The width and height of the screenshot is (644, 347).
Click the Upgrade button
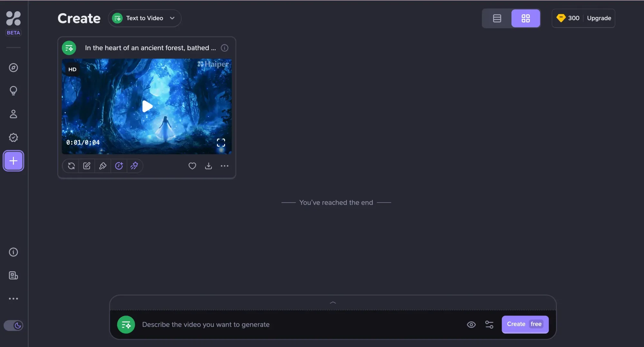pyautogui.click(x=599, y=18)
